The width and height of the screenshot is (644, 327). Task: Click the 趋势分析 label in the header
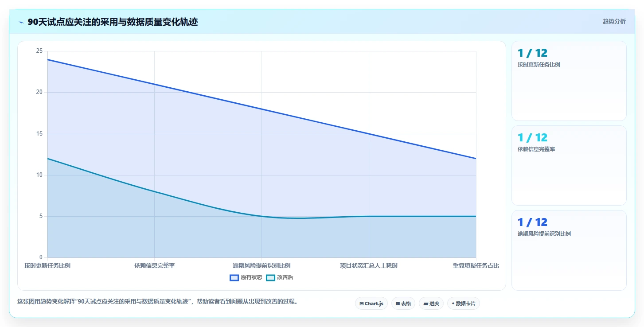click(x=614, y=21)
